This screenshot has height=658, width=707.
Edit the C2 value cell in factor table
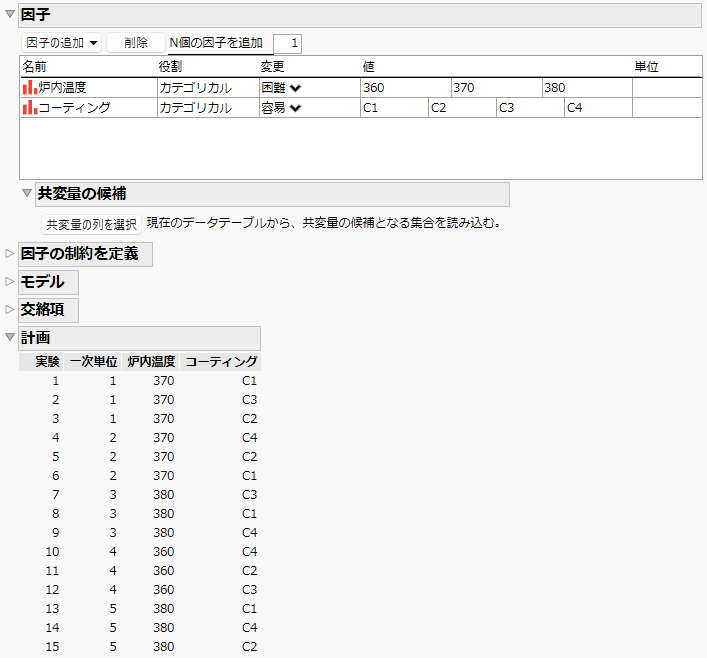click(x=463, y=108)
